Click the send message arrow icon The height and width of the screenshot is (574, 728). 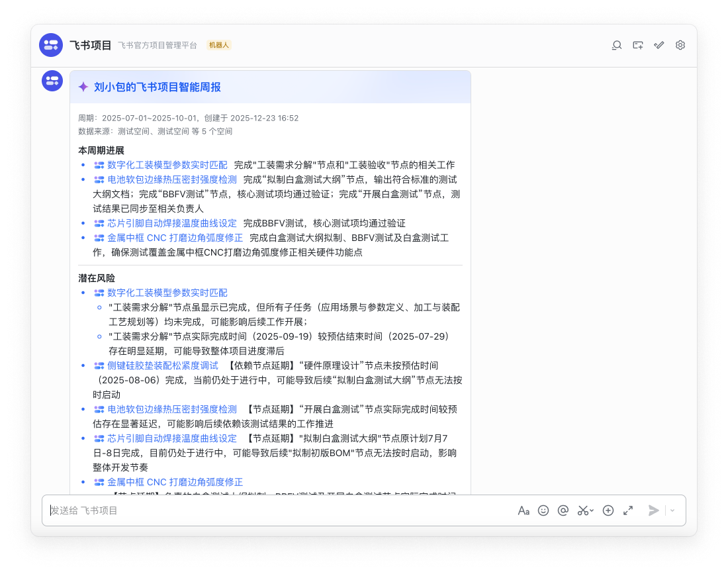tap(653, 510)
